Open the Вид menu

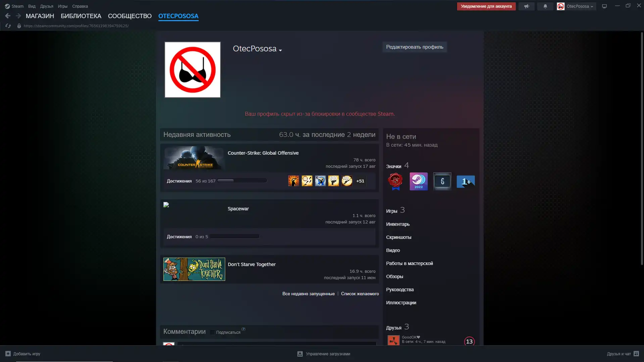pos(32,6)
